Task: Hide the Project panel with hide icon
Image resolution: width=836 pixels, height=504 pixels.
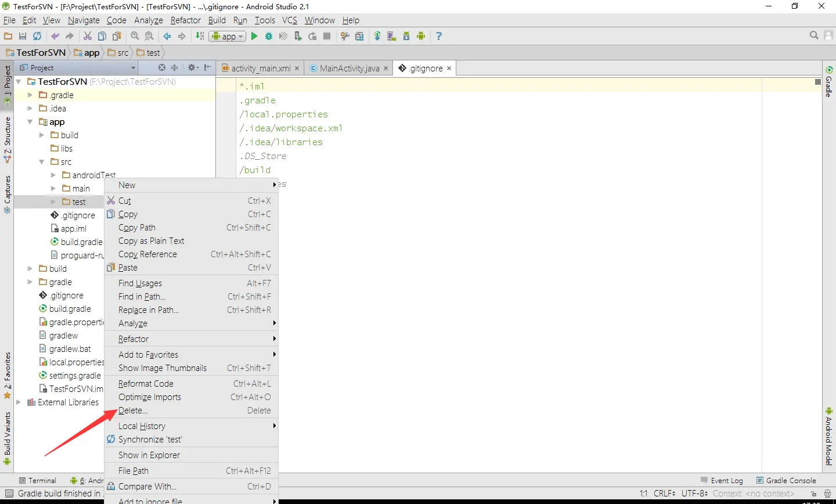Action: 207,68
